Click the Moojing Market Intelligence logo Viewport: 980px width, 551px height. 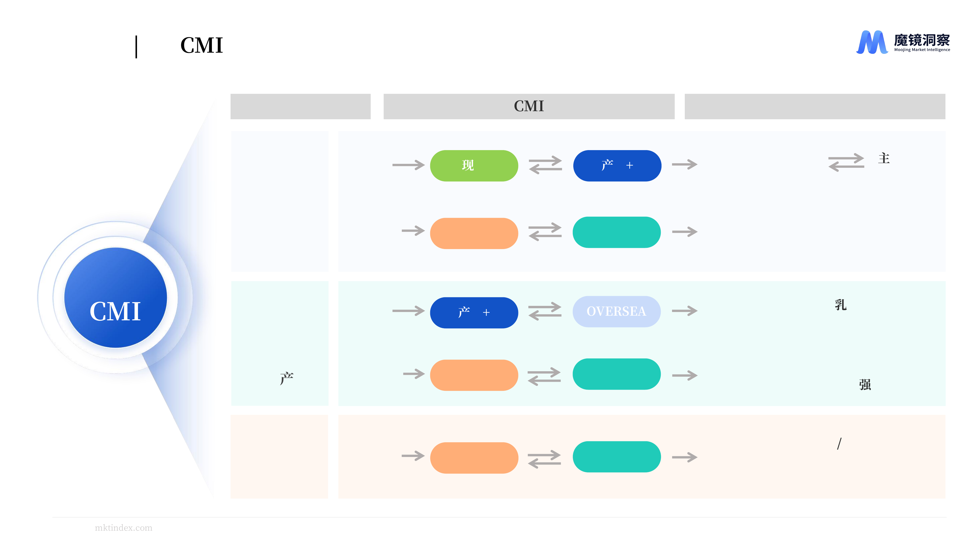coord(903,42)
